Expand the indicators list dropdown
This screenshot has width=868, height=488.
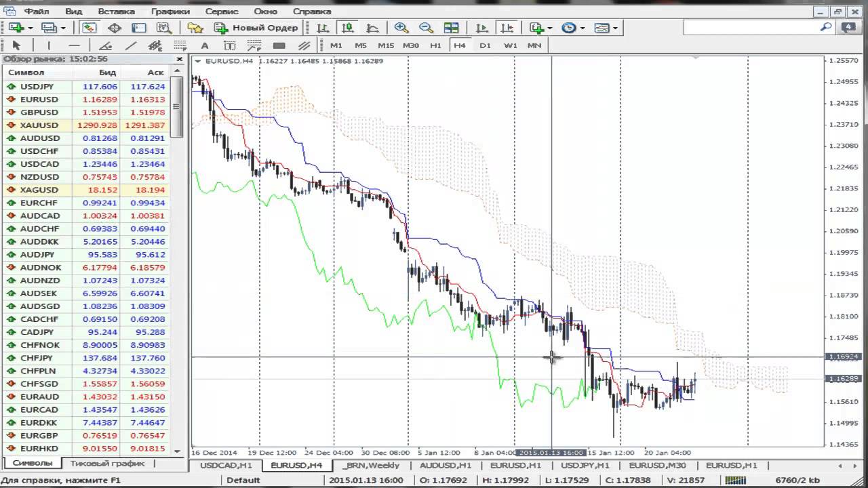550,28
